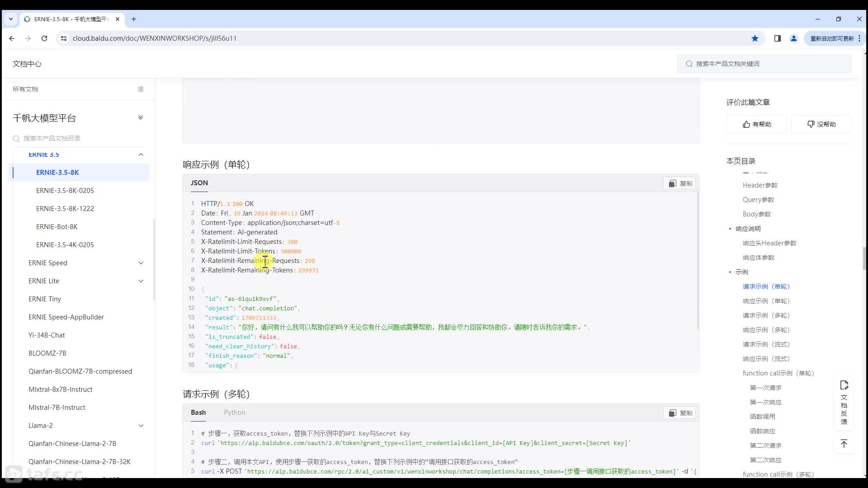Select ERNIE-3.5-8K in the sidebar
This screenshot has height=488, width=868.
[x=57, y=172]
